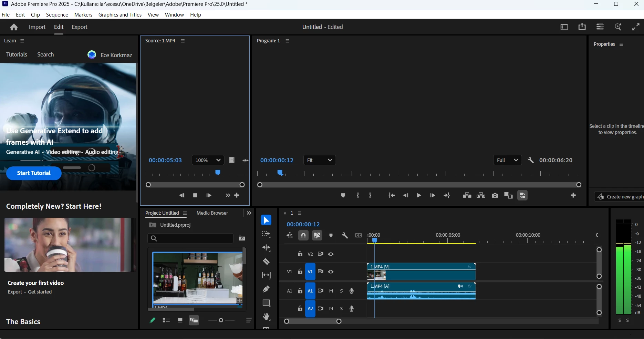The height and width of the screenshot is (339, 644).
Task: Open the Graphics and Titles menu
Action: point(120,15)
